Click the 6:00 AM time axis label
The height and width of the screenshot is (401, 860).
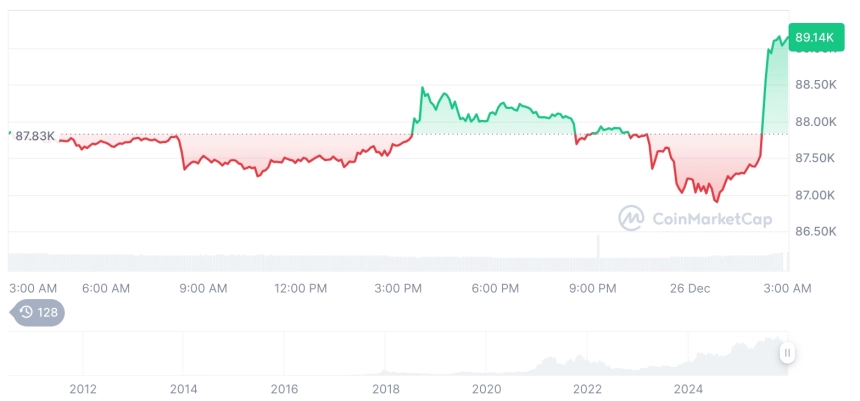[106, 288]
